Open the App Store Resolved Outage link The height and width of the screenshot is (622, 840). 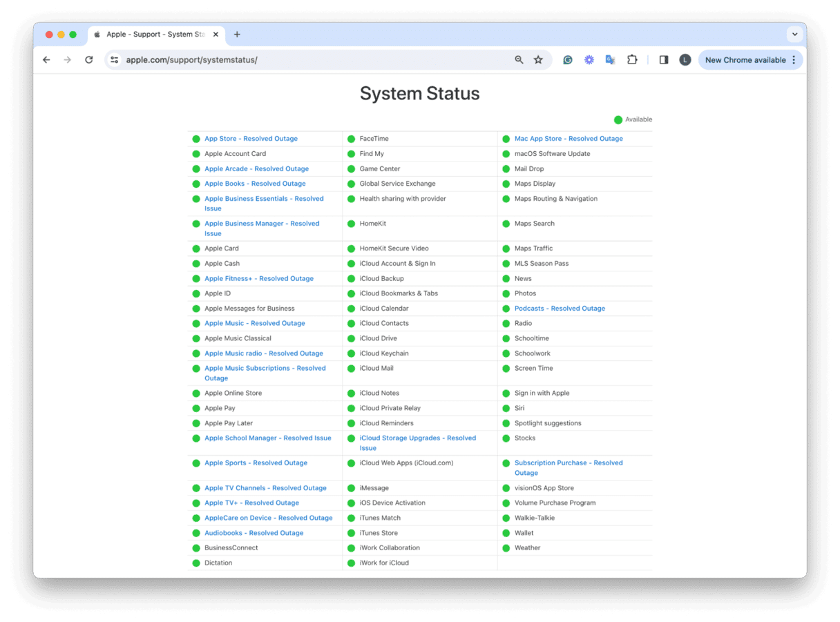click(x=250, y=138)
